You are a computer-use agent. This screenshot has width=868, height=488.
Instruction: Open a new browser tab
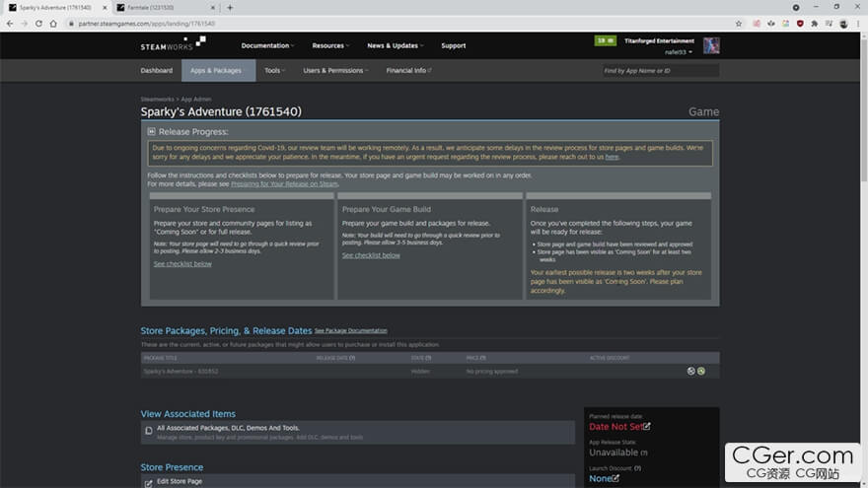click(x=230, y=8)
